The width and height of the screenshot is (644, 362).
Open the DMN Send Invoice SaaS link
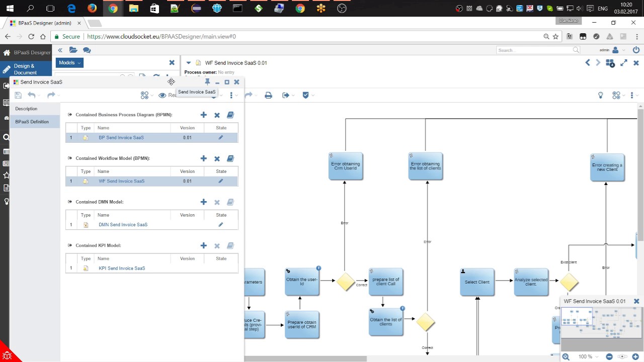[123, 225]
